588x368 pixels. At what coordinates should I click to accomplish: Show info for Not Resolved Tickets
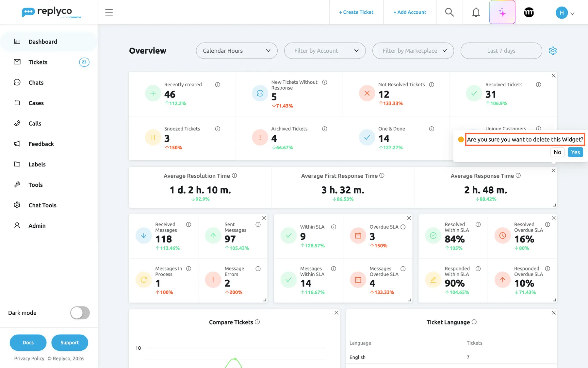432,85
